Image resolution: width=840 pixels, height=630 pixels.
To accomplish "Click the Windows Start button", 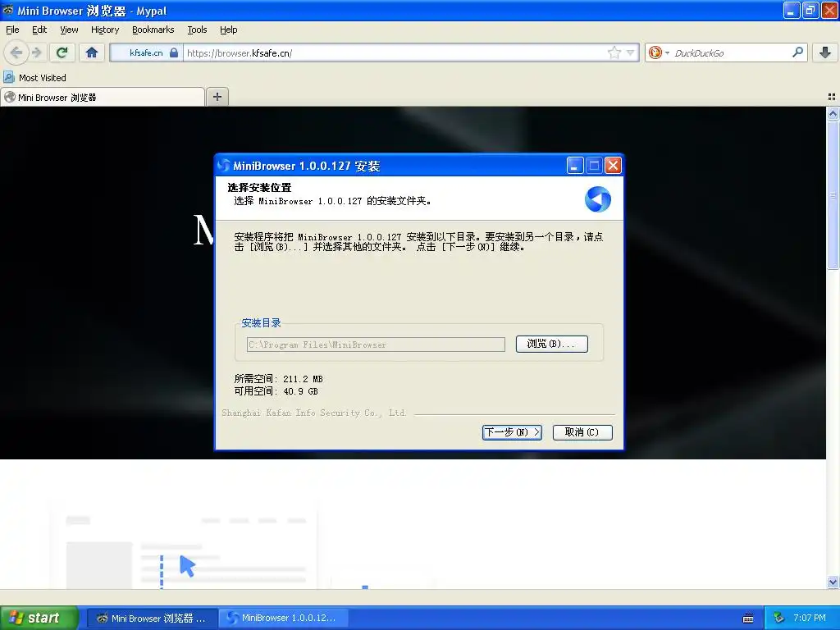I will pyautogui.click(x=39, y=618).
